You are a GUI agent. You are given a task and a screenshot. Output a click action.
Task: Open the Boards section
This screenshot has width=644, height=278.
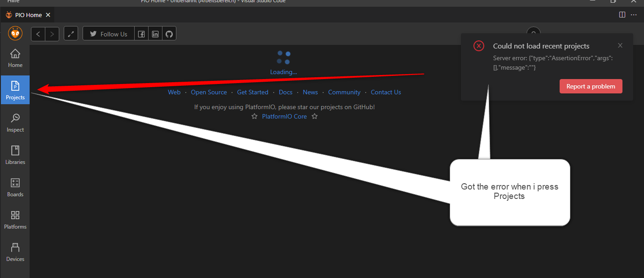15,187
